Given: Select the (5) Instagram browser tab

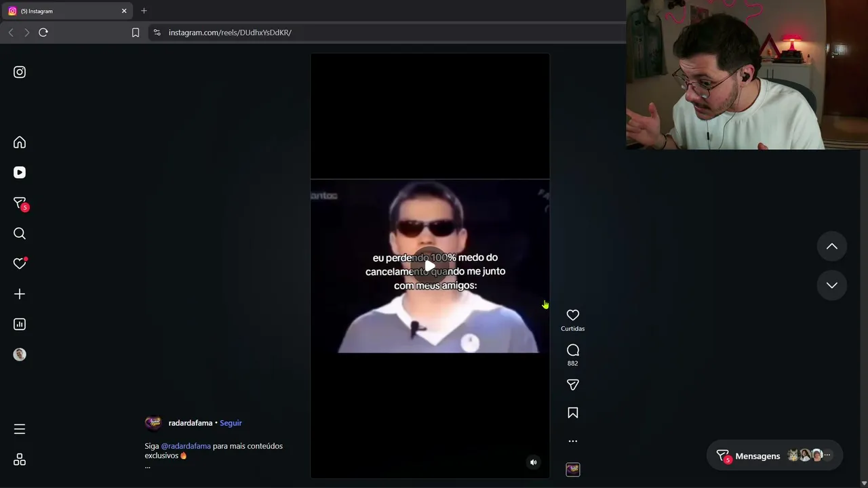Looking at the screenshot, I should pos(68,11).
